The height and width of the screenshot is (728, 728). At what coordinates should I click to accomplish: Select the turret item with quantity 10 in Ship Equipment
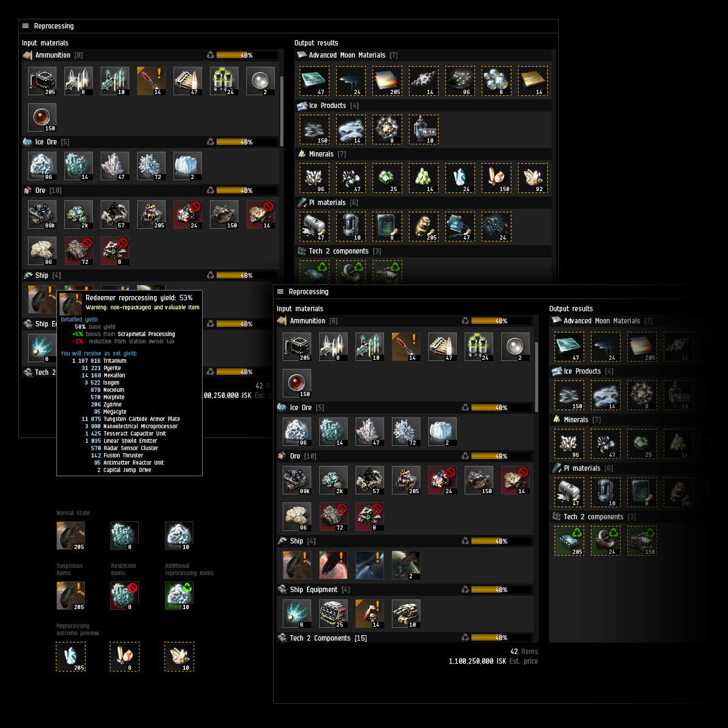406,613
